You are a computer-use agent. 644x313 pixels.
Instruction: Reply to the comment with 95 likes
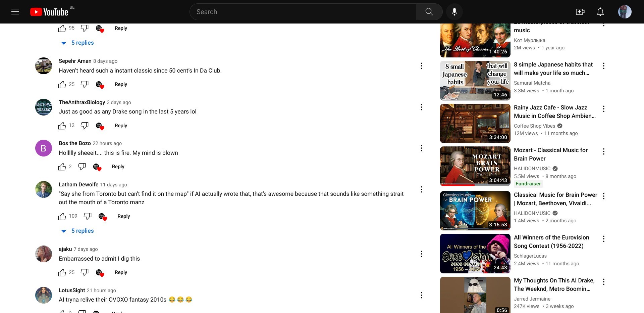121,28
